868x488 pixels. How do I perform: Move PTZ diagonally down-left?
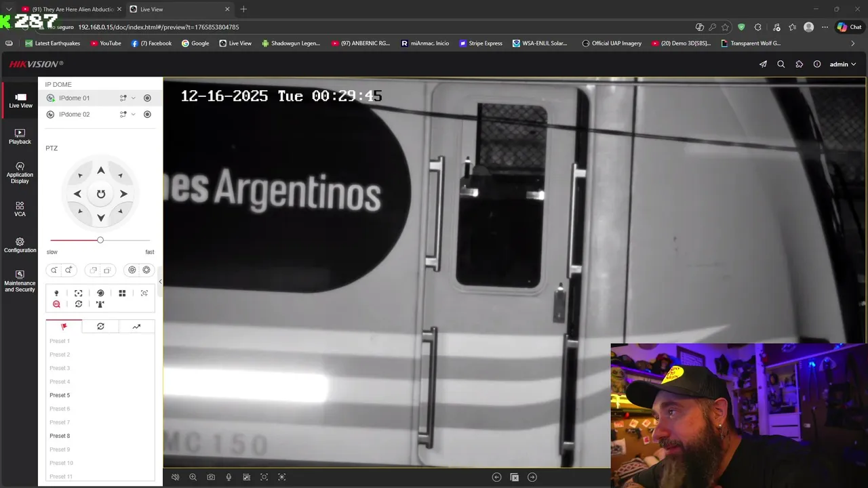pos(81,211)
